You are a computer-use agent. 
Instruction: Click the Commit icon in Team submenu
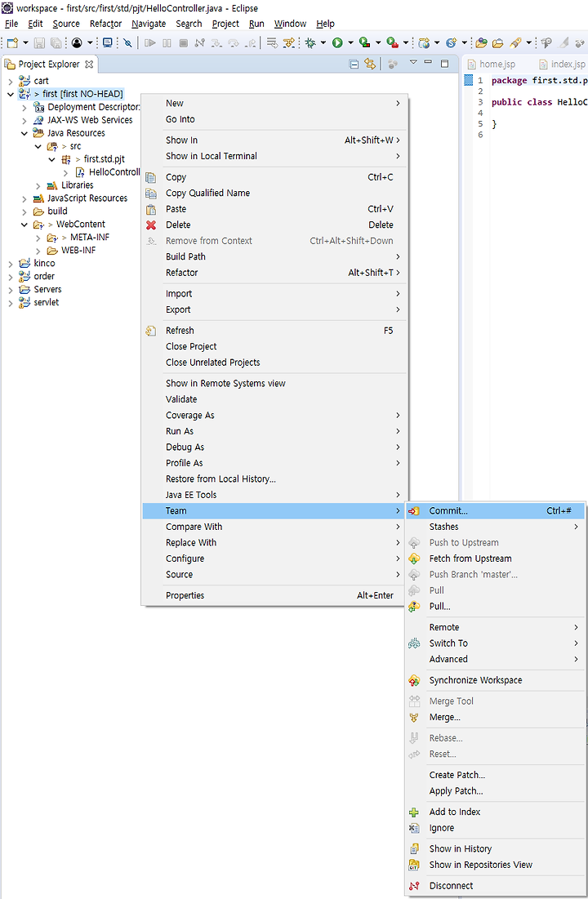[414, 511]
